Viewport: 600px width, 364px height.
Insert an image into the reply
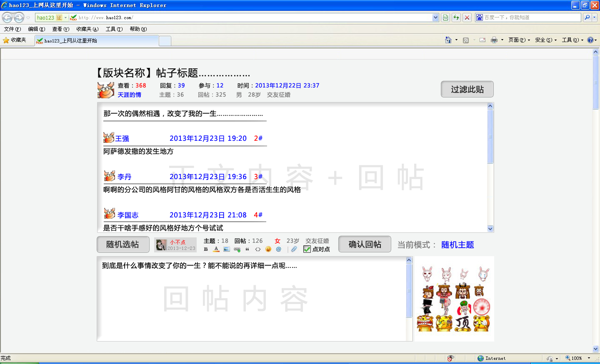tap(227, 249)
